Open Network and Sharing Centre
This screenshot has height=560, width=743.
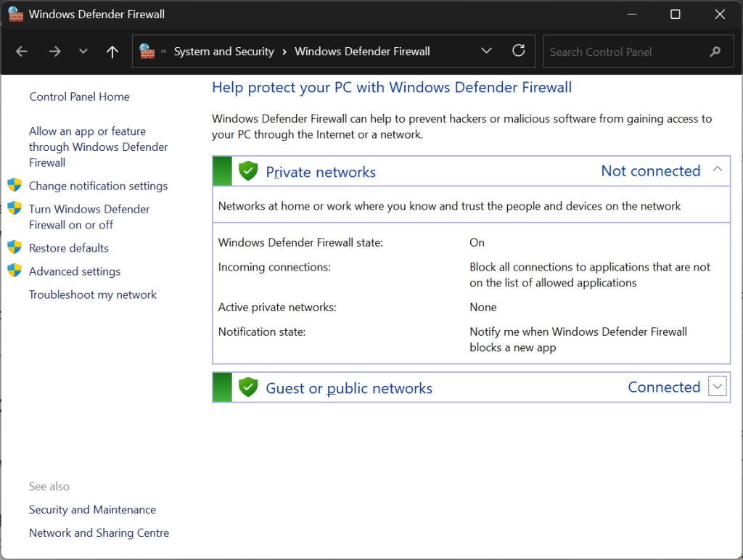[99, 532]
